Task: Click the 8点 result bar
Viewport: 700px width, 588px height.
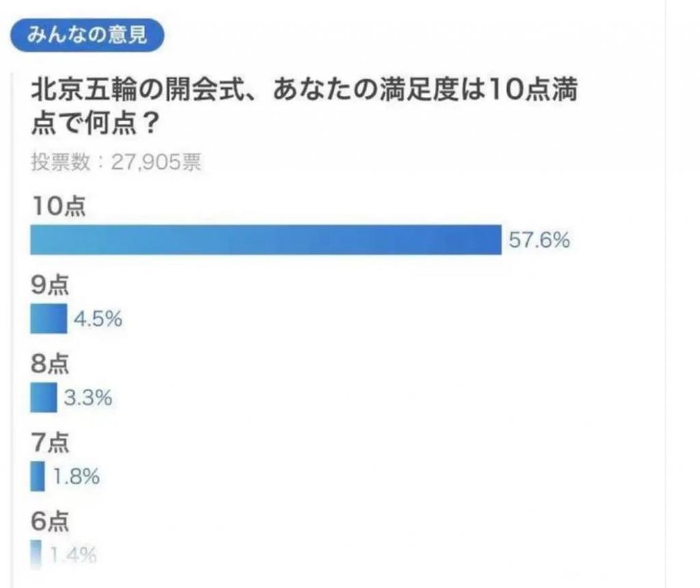Action: click(x=44, y=397)
